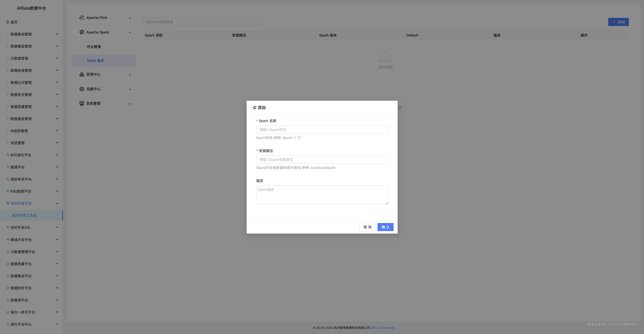Image resolution: width=644 pixels, height=334 pixels.
Task: Select the Spark 版本 menu item
Action: point(95,61)
